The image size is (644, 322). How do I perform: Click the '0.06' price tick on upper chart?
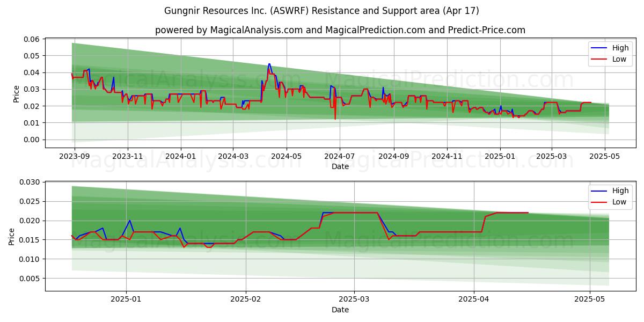click(32, 39)
